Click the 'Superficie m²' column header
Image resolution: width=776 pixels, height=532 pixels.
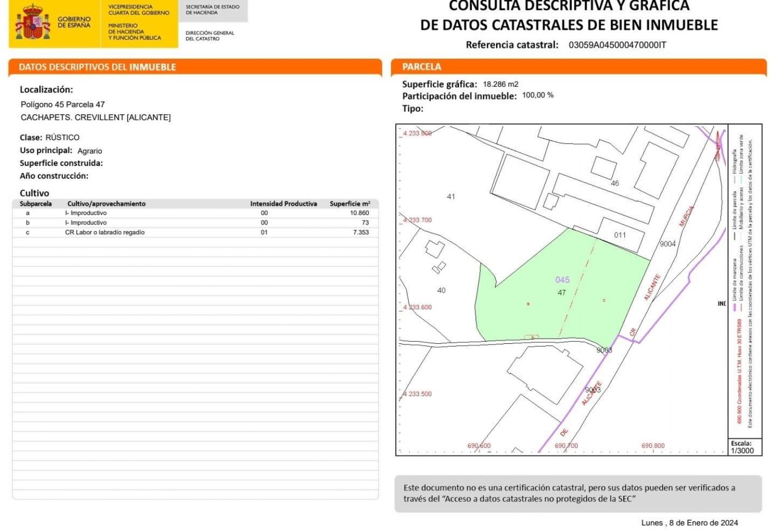(x=350, y=204)
